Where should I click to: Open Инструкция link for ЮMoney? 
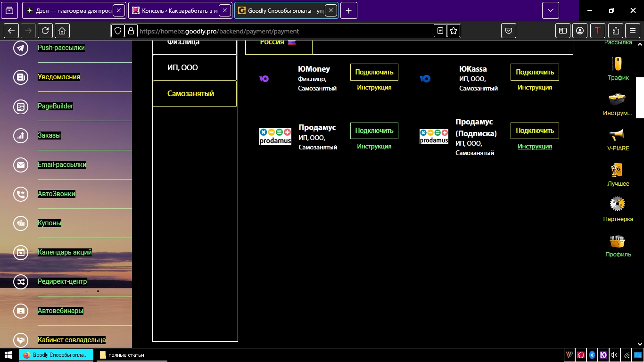(374, 88)
